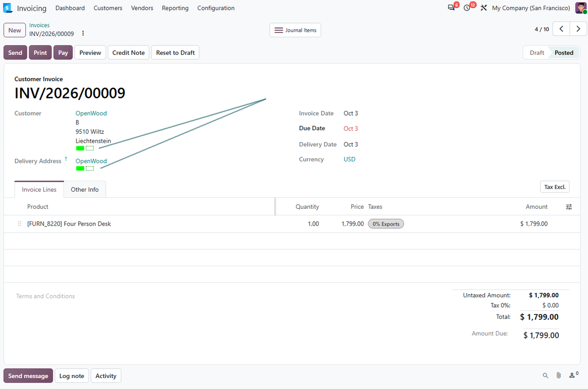Click Send message in the chatter
This screenshot has height=389, width=588.
pos(28,375)
